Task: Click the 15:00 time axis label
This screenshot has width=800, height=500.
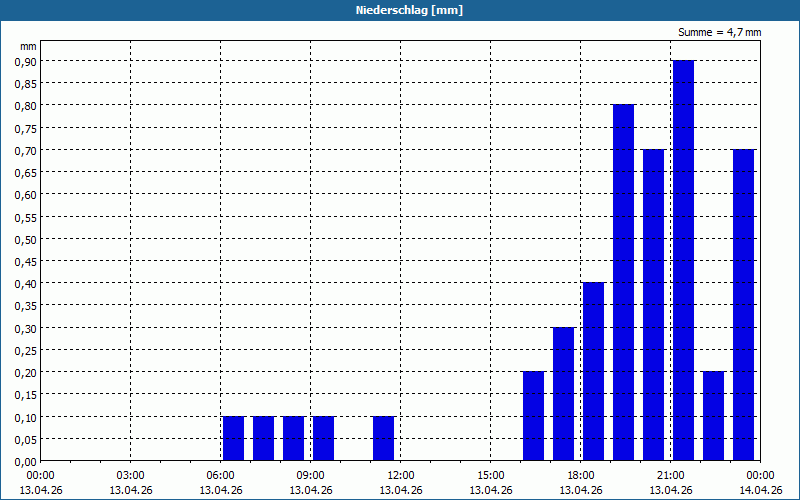Action: 491,476
